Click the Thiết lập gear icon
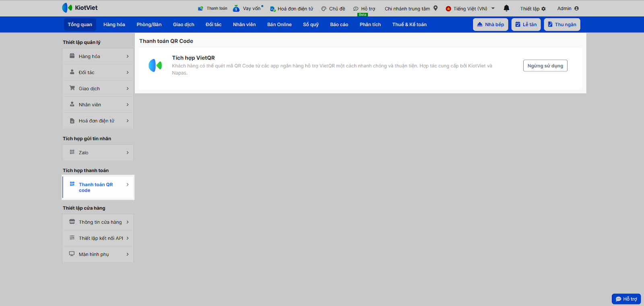This screenshot has height=306, width=644. (543, 9)
